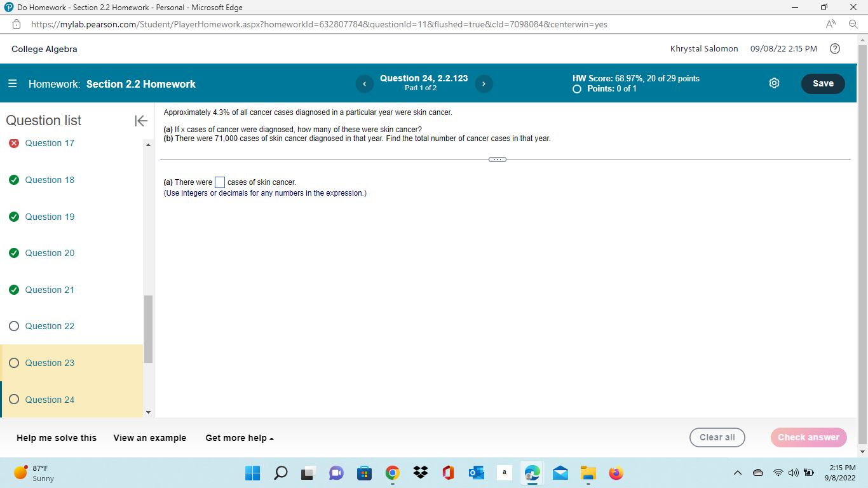Go to the previous question with the left chevron

tap(364, 83)
